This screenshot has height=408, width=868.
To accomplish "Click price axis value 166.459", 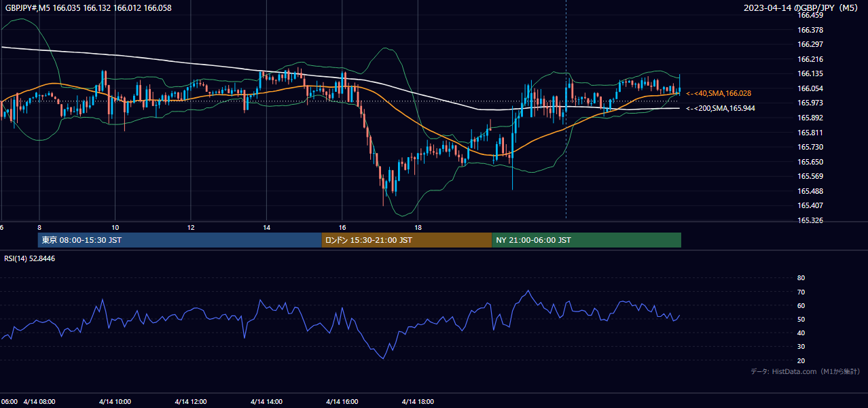I will point(810,15).
